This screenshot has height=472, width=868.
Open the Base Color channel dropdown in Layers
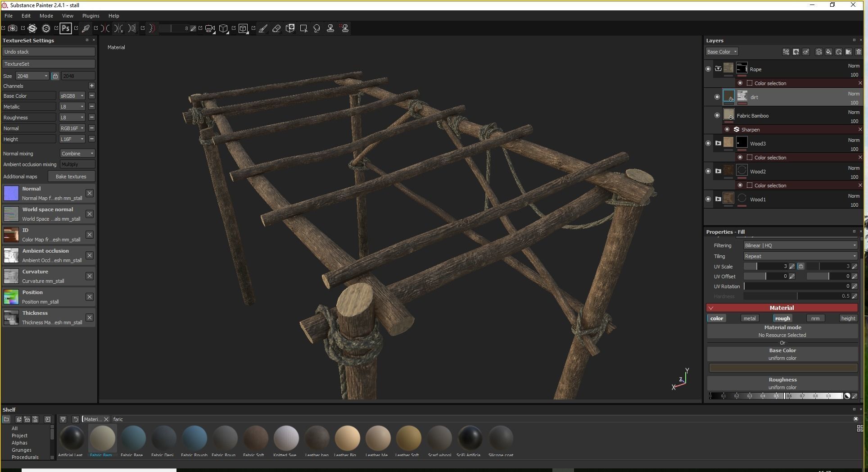(722, 52)
